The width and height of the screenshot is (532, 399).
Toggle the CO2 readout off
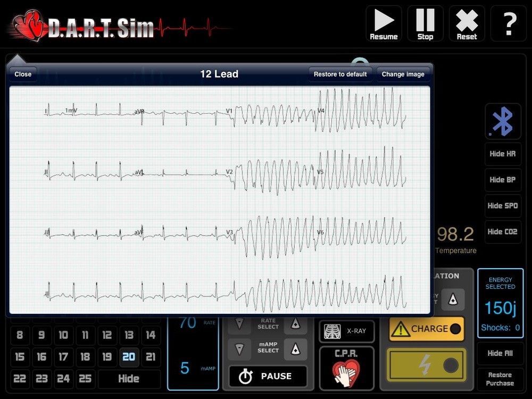click(503, 232)
